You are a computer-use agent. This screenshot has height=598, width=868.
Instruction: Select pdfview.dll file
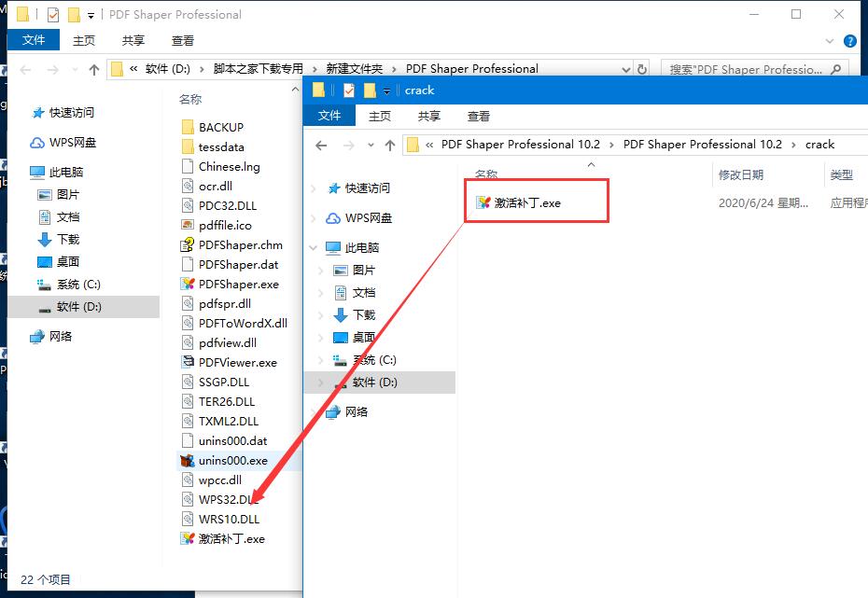[218, 343]
